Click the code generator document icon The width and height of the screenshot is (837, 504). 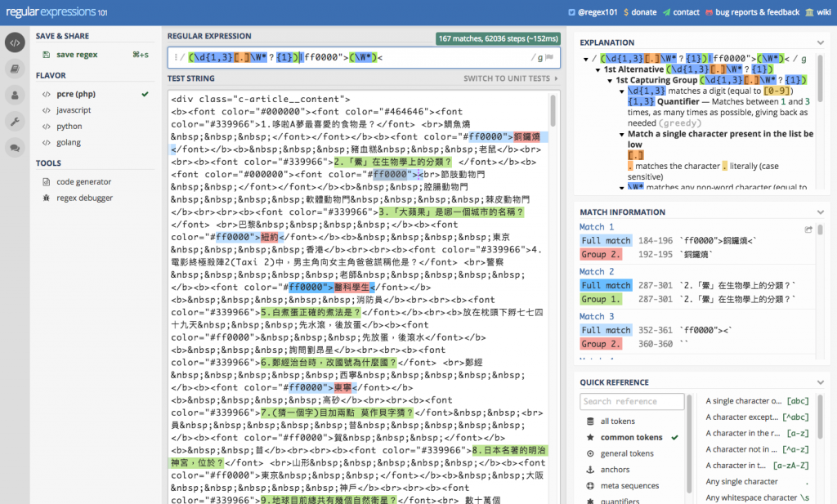[x=47, y=182]
